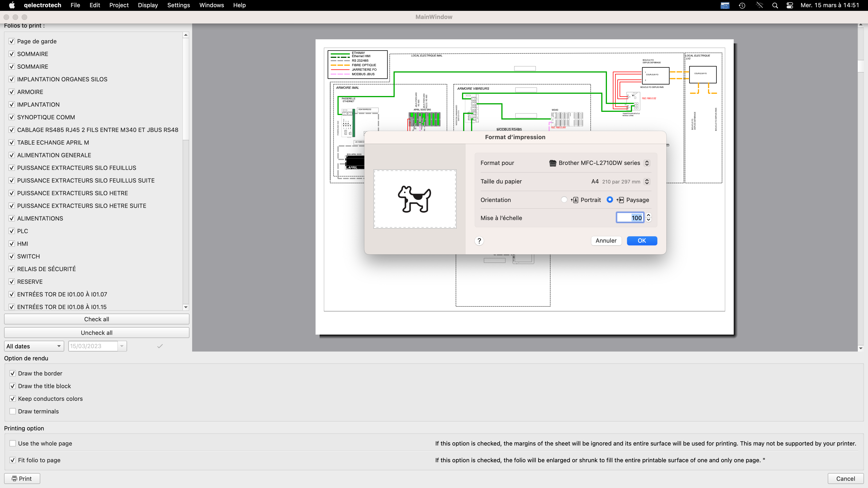Uncheck the SYNOPTIQUE COMM folio

point(12,117)
